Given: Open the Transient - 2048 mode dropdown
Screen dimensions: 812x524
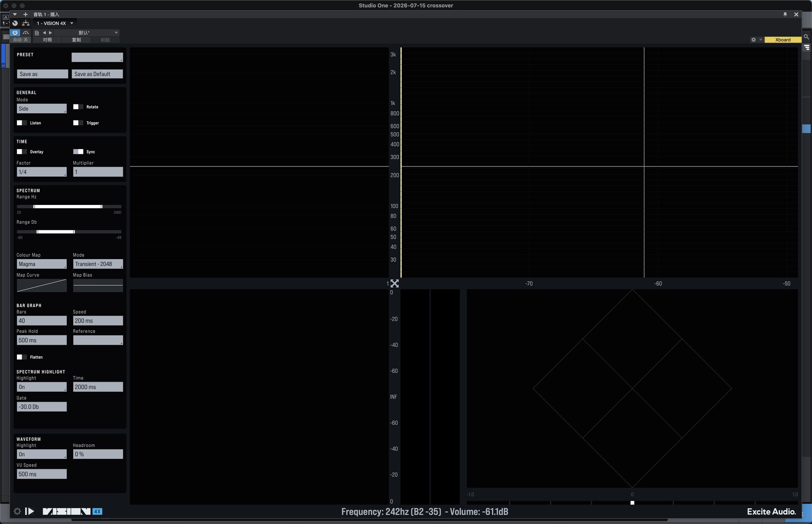Looking at the screenshot, I should [x=98, y=264].
